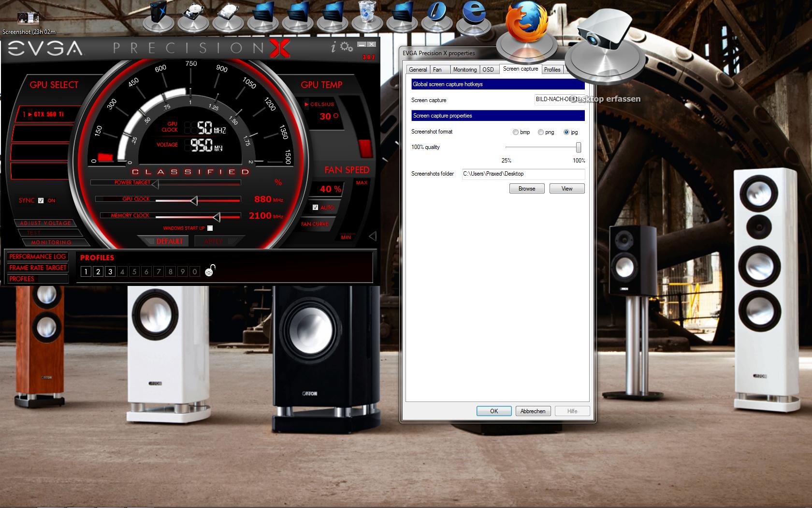Open the Monitoring tab in properties
Viewport: 812px width, 508px height.
pos(465,70)
